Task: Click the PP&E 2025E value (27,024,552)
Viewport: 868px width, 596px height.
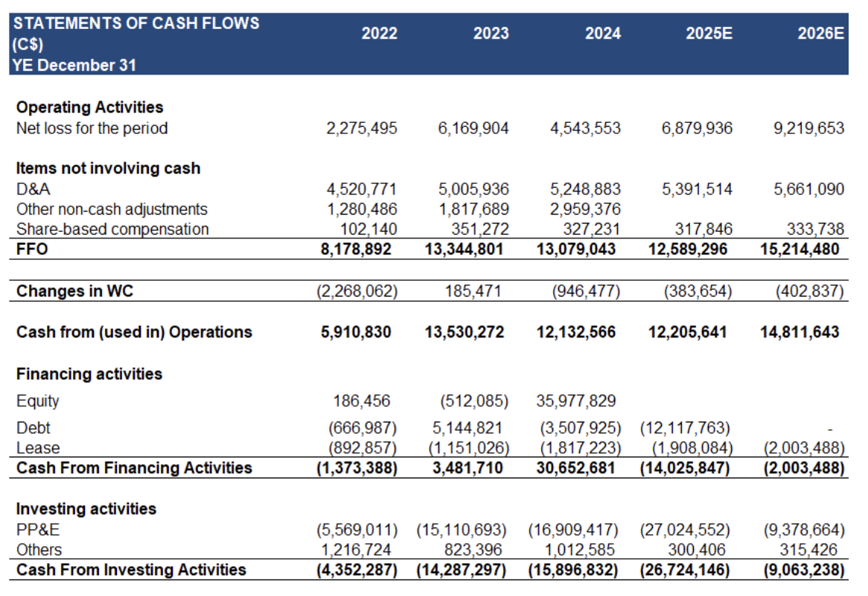Action: point(685,530)
